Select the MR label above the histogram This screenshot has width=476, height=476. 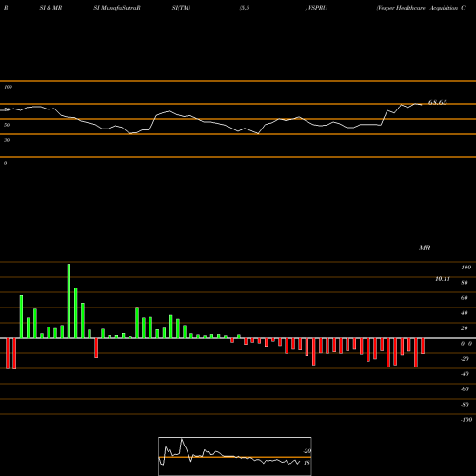click(425, 248)
